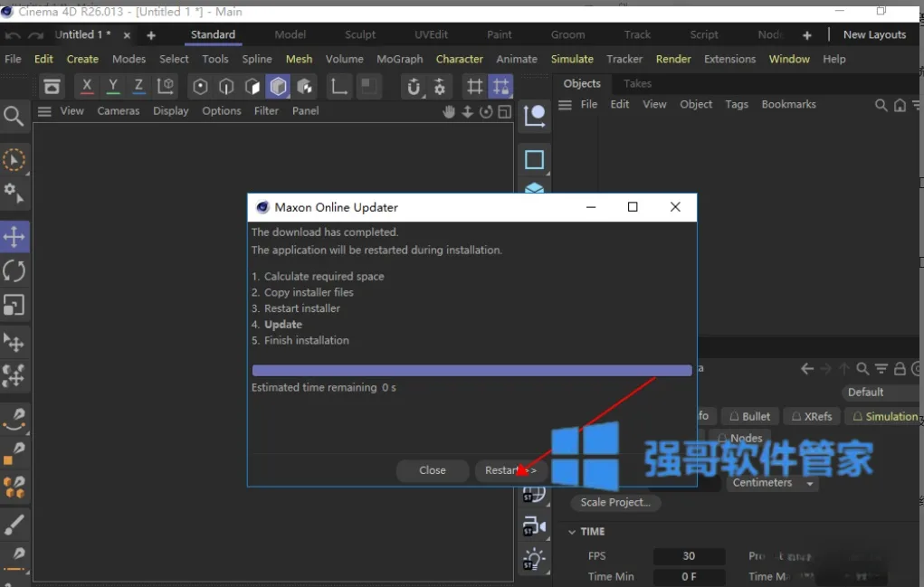Image resolution: width=924 pixels, height=587 pixels.
Task: Select Model mode cube icon
Action: (278, 87)
